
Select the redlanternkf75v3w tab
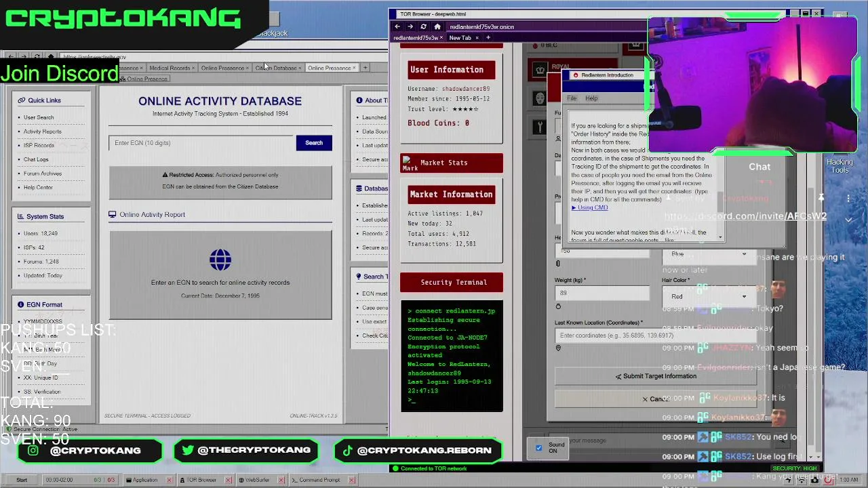[418, 38]
